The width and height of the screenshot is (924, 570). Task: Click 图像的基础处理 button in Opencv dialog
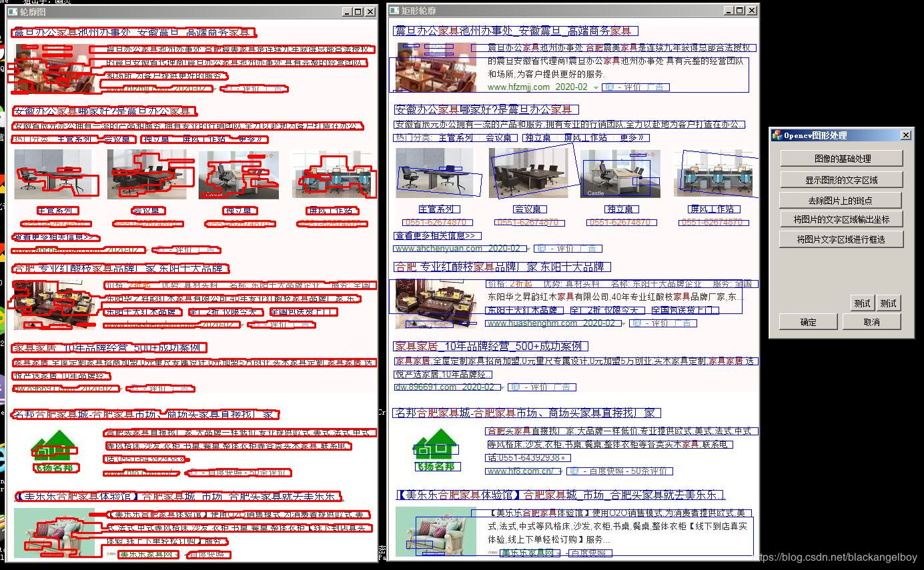[841, 159]
